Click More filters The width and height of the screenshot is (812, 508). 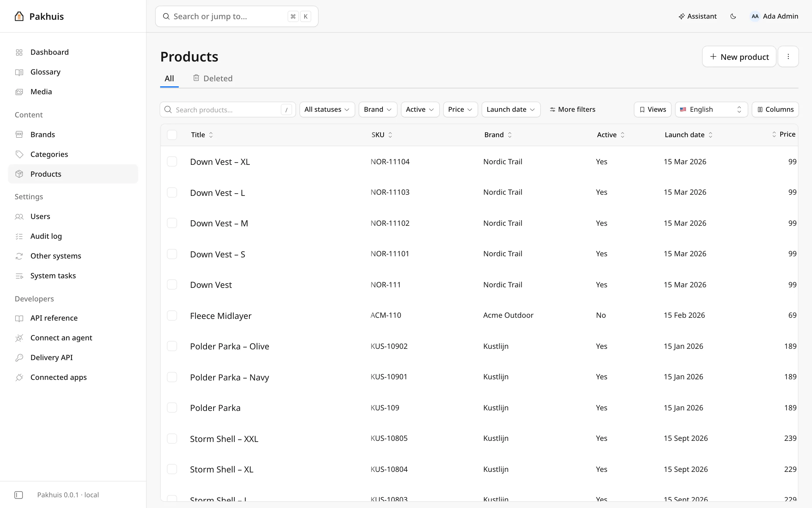point(572,110)
